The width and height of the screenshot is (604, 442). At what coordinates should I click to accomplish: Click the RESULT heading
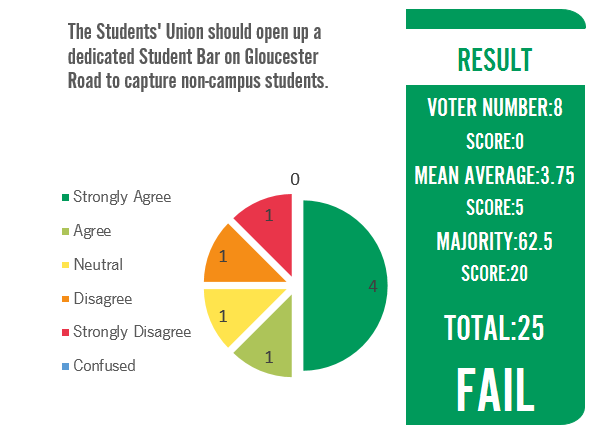pos(495,59)
